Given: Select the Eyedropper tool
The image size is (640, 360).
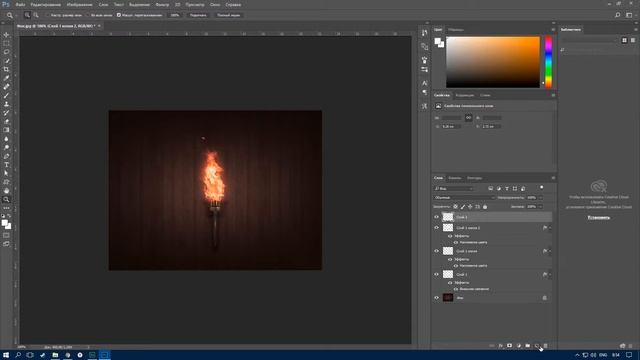Looking at the screenshot, I should tap(6, 78).
